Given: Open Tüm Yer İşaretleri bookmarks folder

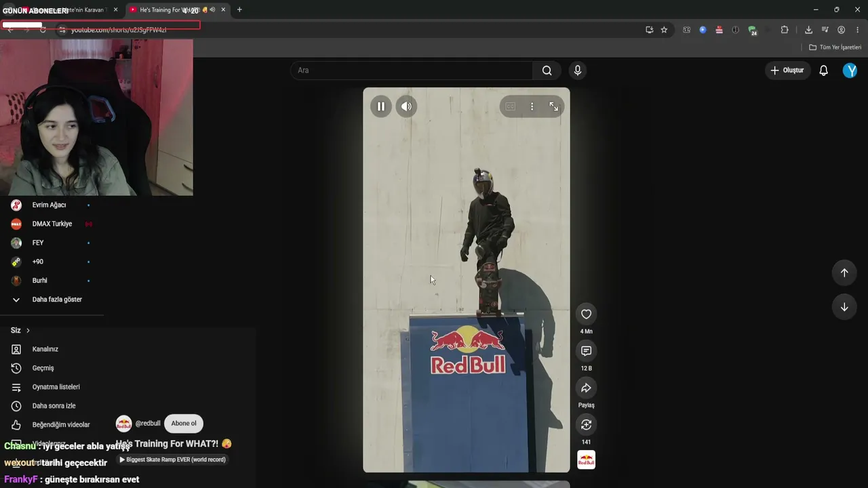Looking at the screenshot, I should (835, 47).
